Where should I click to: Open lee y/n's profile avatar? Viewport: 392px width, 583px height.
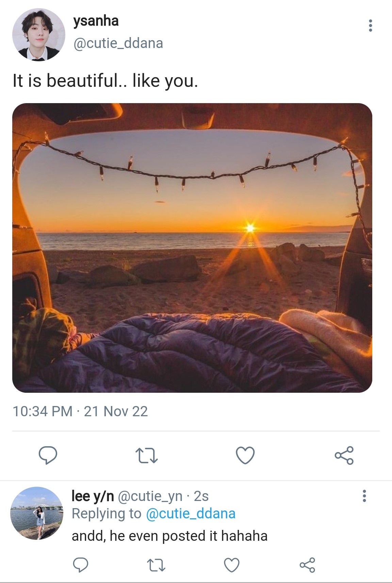click(37, 513)
